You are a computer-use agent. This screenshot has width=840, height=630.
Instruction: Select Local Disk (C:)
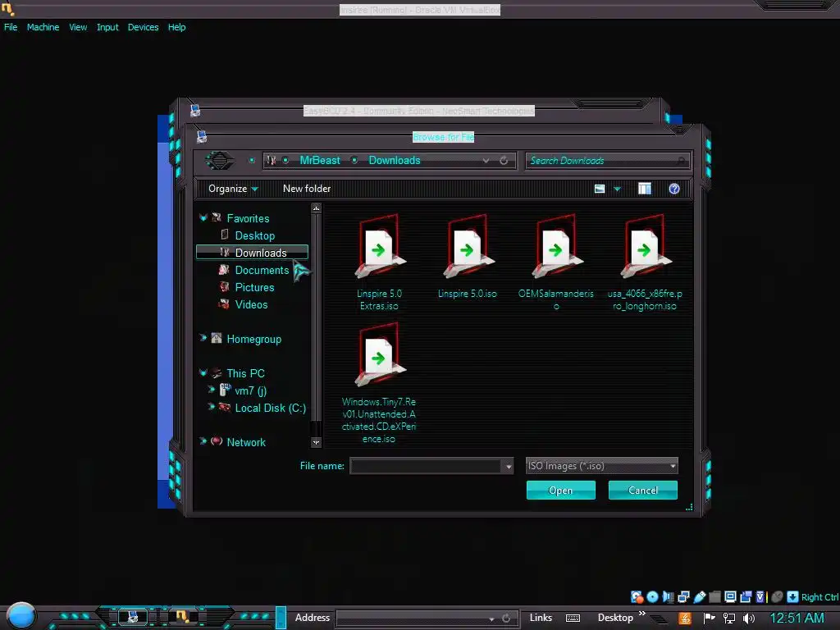pos(271,408)
